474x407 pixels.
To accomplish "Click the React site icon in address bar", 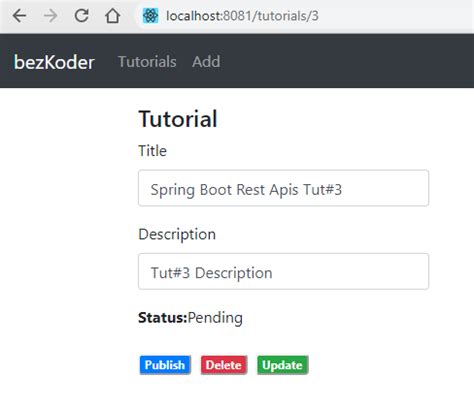I will click(x=150, y=16).
